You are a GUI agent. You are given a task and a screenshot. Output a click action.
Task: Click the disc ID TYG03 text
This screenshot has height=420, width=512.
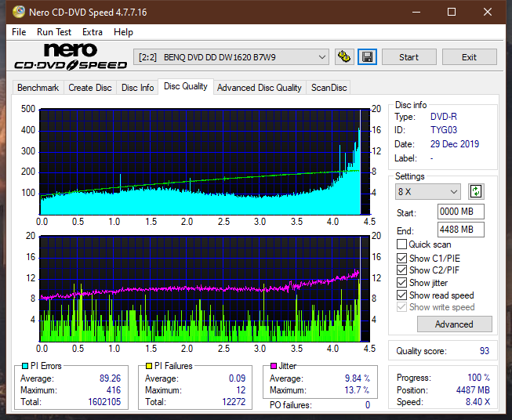coord(444,130)
